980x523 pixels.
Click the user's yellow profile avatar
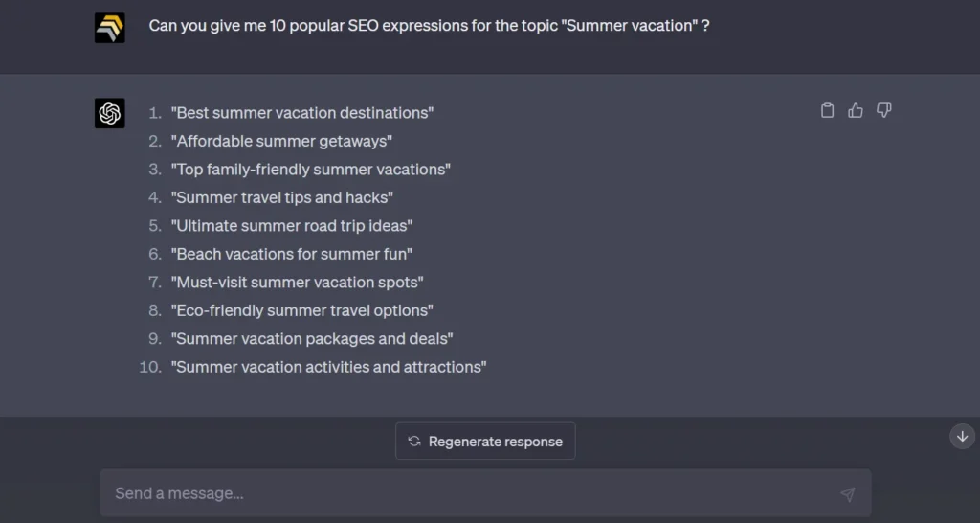tap(110, 28)
